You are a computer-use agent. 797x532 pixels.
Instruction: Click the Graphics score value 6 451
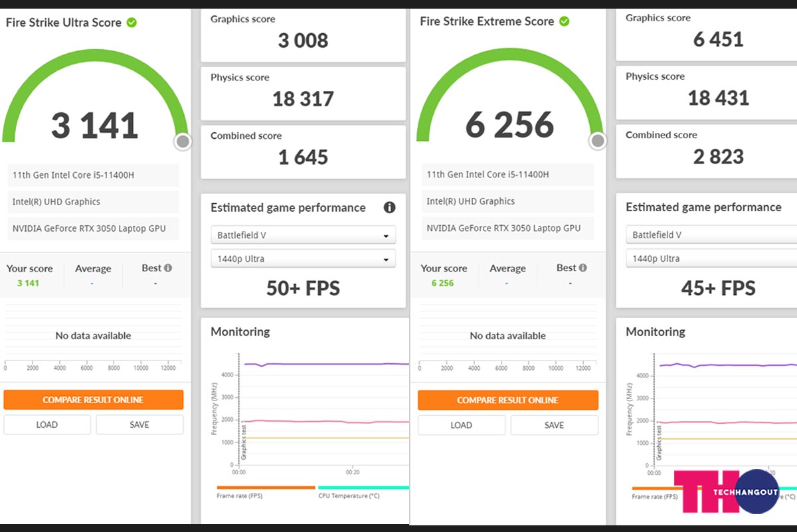pos(719,39)
